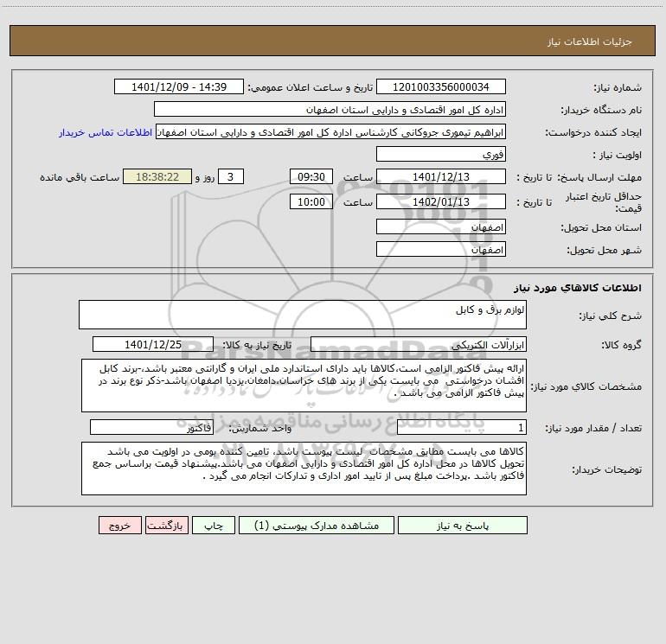This screenshot has width=666, height=644.
Task: Click the پاسخ به نیاز button
Action: [x=462, y=526]
